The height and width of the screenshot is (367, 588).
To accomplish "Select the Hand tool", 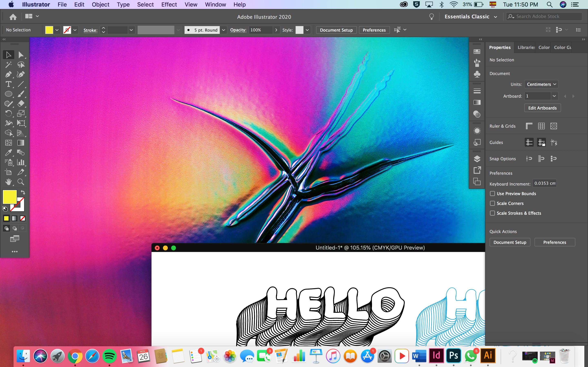I will 8,182.
